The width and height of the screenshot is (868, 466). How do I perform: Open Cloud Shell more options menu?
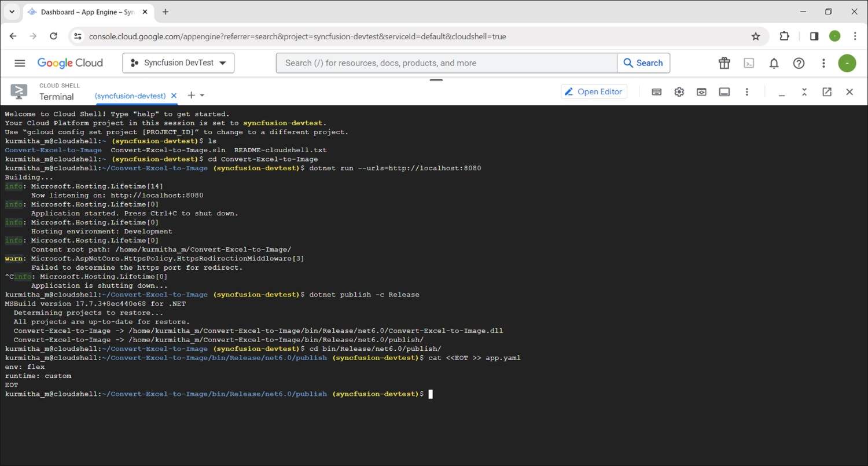pyautogui.click(x=746, y=91)
